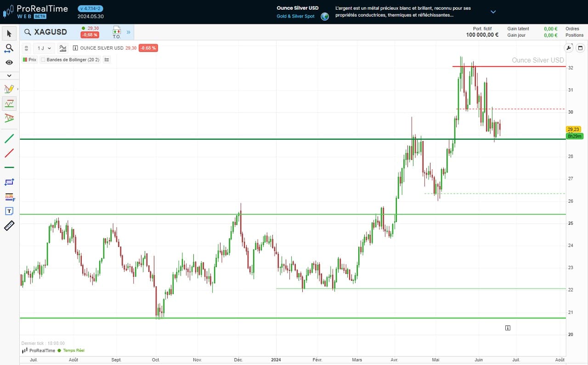Viewport: 588px width, 365px height.
Task: Click the ProRealTime Web logo
Action: pos(35,11)
